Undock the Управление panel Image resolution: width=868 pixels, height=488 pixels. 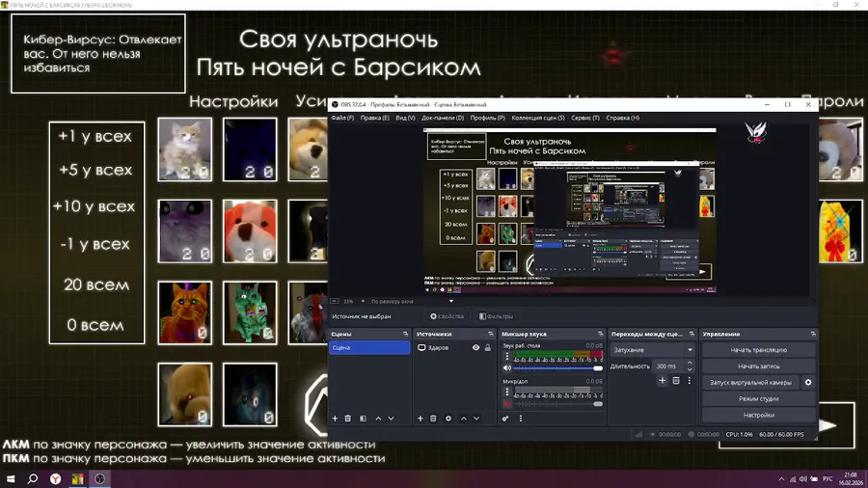(x=813, y=335)
